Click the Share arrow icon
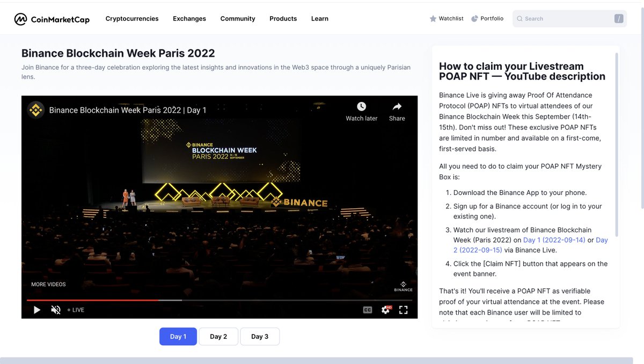Screen dimensions: 644x364 click(x=397, y=106)
